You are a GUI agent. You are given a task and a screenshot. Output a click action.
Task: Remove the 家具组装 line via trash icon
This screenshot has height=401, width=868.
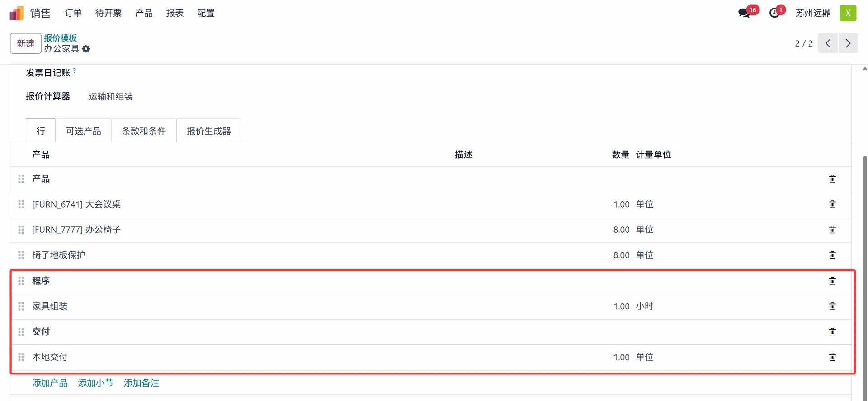[832, 307]
